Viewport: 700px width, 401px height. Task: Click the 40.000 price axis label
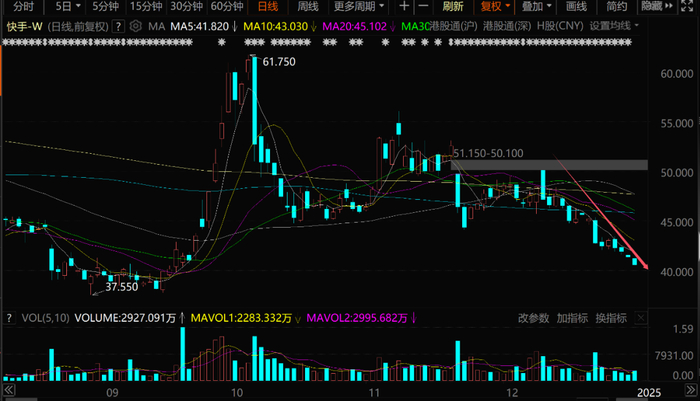[x=677, y=272]
